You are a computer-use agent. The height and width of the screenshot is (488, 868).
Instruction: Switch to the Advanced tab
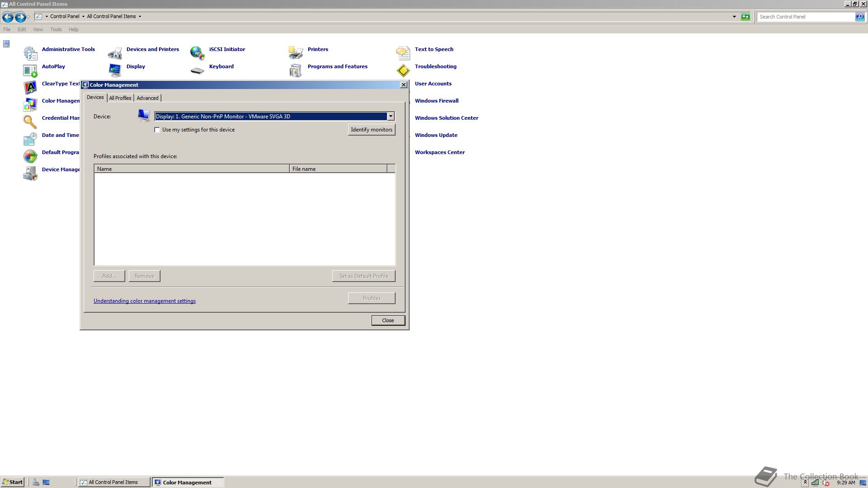coord(147,98)
